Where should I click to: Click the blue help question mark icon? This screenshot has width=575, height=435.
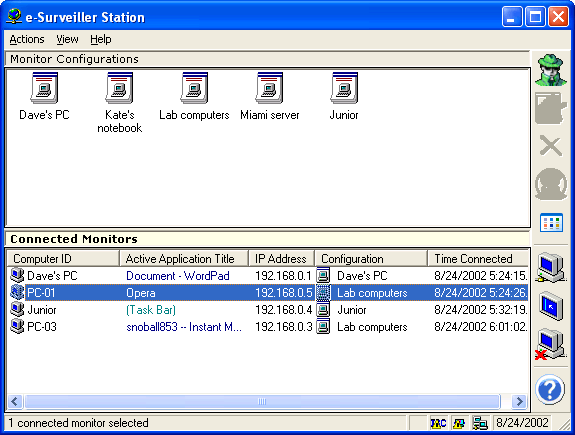coord(550,390)
